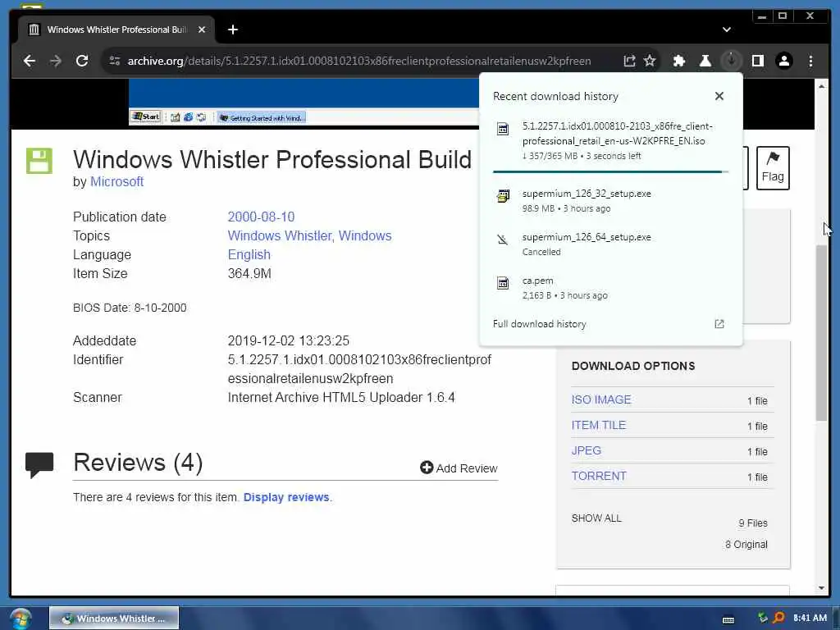Open the Extensions puzzle icon
Screen dimensions: 840x630
point(678,61)
